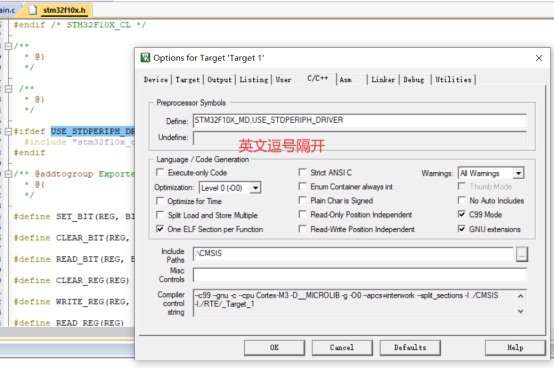The image size is (554, 368).
Task: Open the Device tab
Action: (156, 80)
